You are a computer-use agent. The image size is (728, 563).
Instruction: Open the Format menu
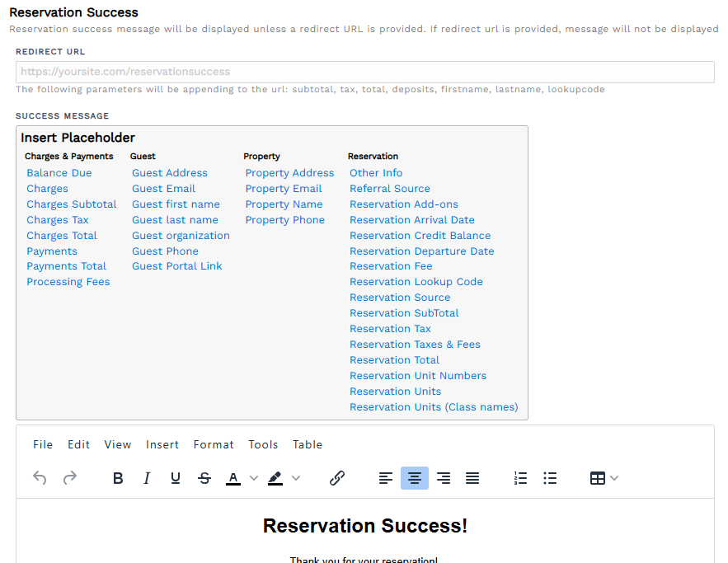[x=213, y=444]
